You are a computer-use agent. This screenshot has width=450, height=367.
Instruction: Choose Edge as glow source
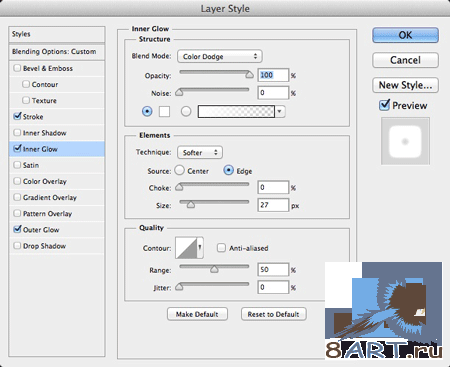click(228, 170)
